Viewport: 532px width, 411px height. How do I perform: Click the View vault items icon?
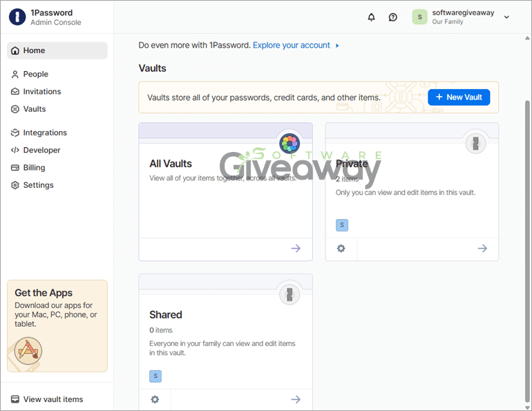click(x=15, y=399)
